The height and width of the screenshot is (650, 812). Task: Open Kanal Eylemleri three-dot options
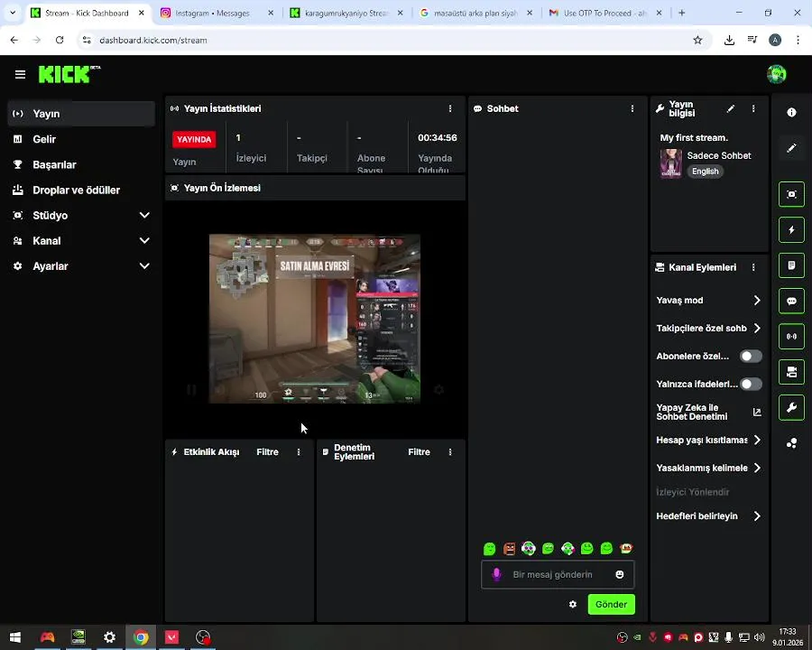753,267
